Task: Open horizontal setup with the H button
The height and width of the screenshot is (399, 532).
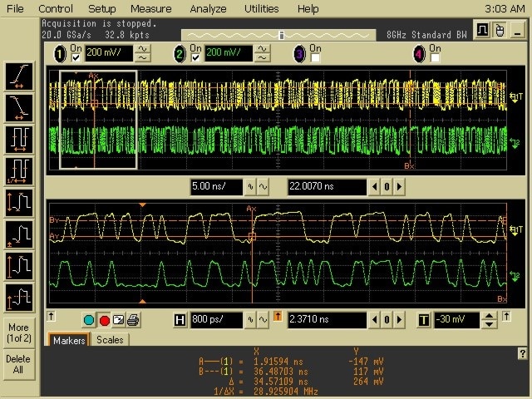Action: click(180, 320)
